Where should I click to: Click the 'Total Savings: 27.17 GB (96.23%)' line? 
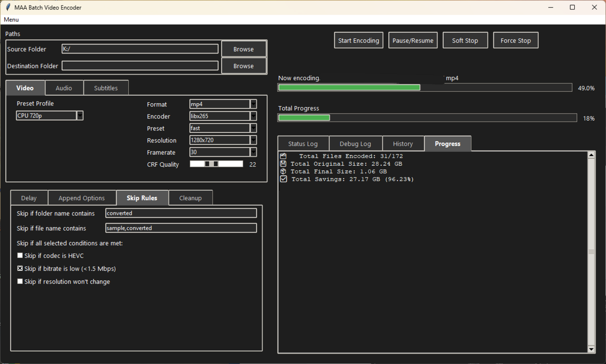[352, 179]
